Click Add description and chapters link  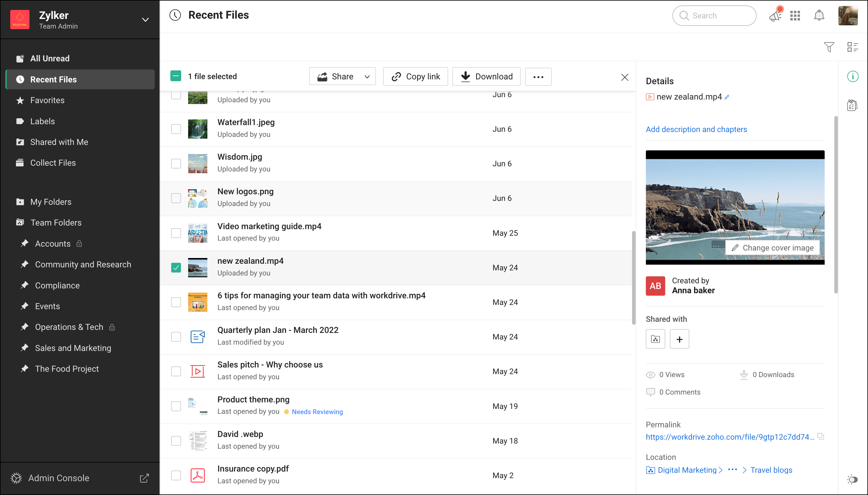pyautogui.click(x=696, y=129)
